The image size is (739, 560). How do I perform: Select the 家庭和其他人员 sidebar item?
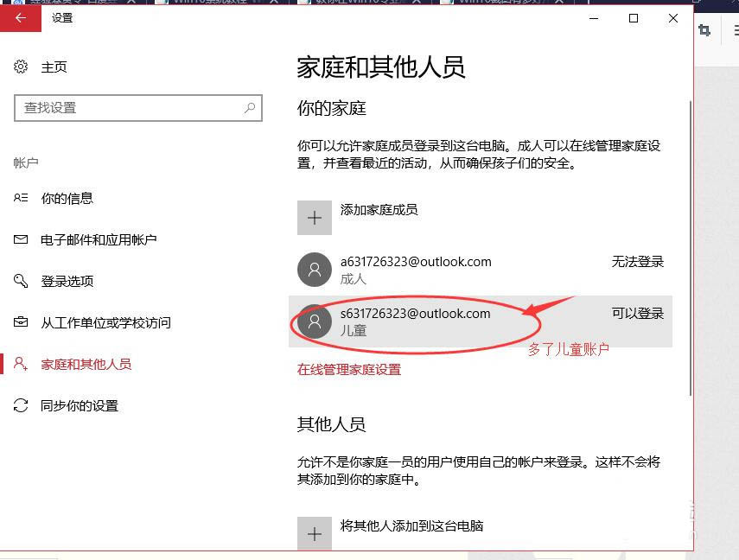[86, 364]
